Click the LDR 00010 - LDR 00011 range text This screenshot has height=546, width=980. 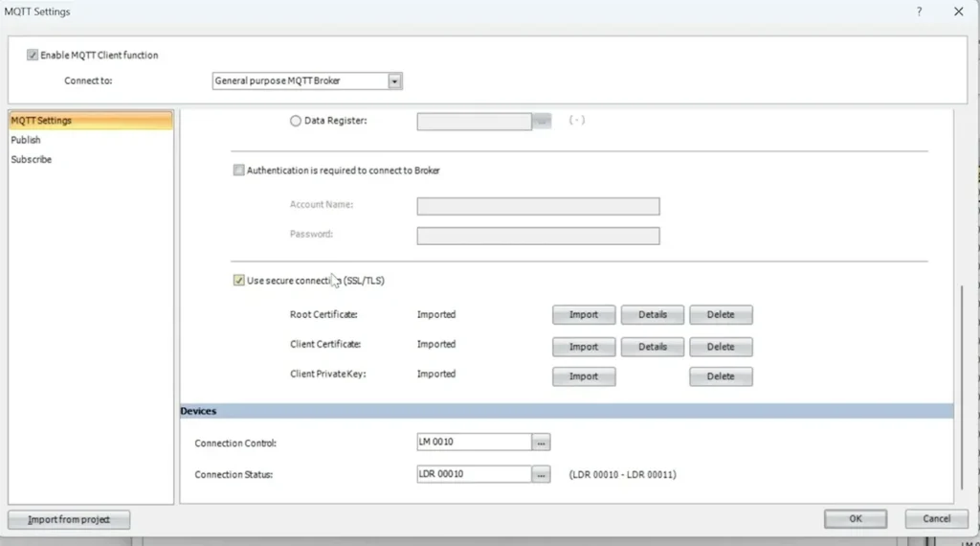(x=622, y=475)
